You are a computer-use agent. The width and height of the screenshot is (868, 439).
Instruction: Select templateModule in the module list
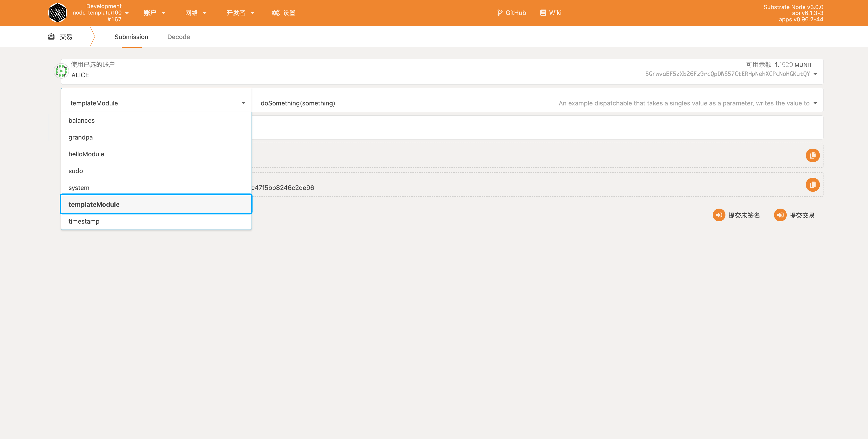click(x=156, y=204)
